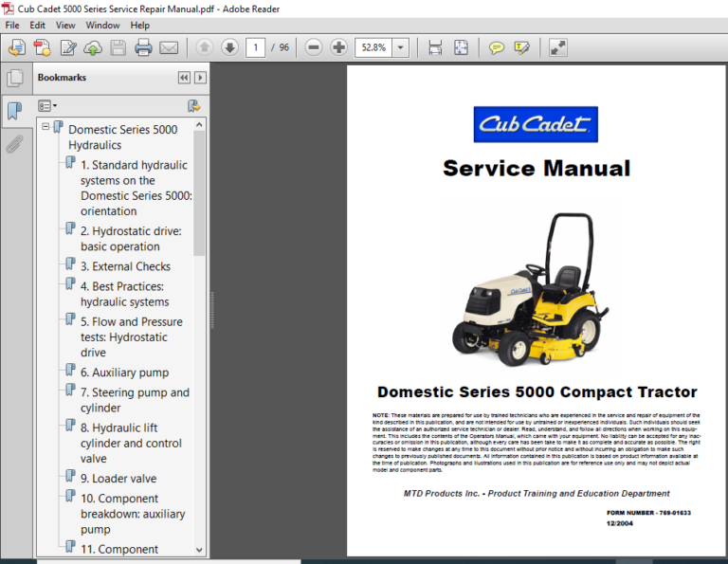Click the FORM NUMBER - 769-01633 text

coord(648,513)
